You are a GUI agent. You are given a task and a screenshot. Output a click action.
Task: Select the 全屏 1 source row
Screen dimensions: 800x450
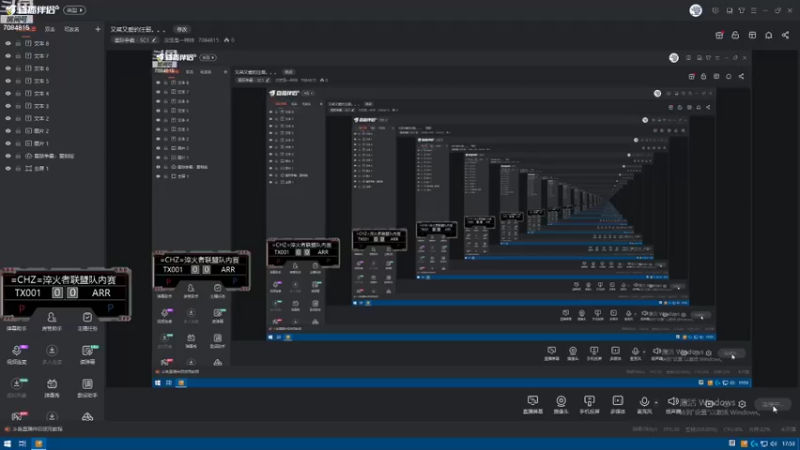pyautogui.click(x=52, y=168)
